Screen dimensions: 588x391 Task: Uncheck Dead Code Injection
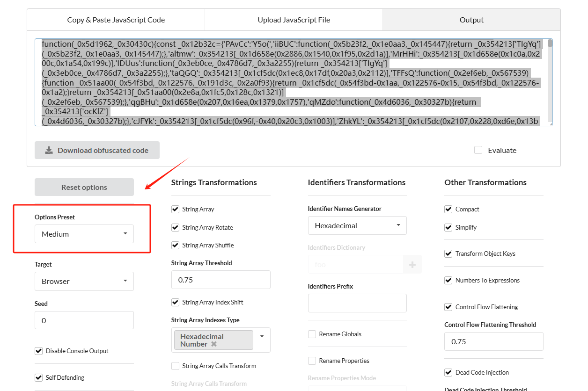[448, 372]
